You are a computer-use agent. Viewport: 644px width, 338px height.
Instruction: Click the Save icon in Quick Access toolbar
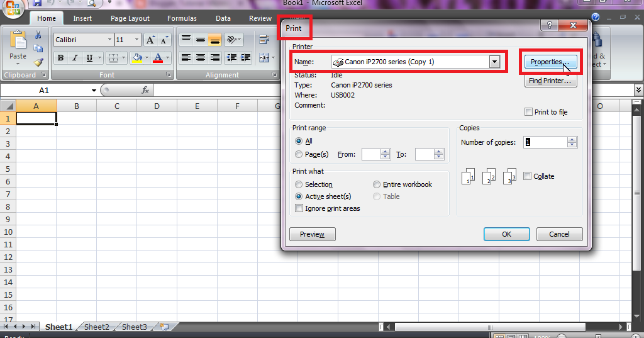(37, 3)
